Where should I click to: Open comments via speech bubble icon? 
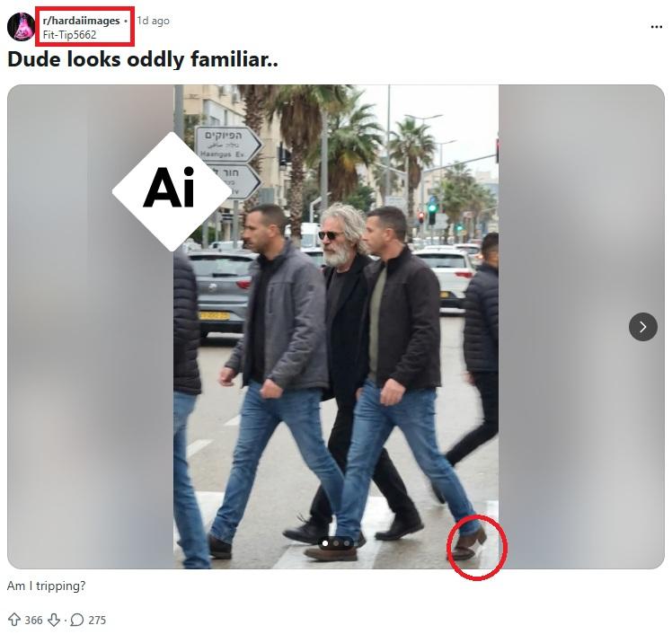click(x=76, y=620)
